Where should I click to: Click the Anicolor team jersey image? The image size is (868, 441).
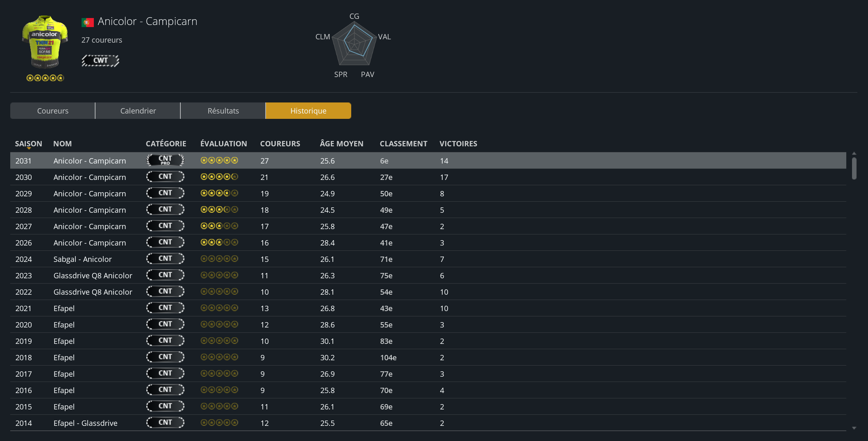pos(45,42)
